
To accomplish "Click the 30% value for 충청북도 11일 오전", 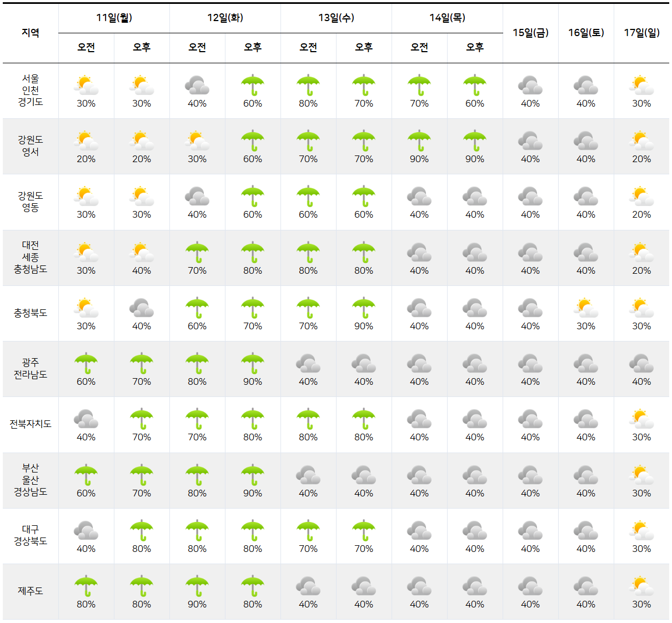I will pos(86,326).
